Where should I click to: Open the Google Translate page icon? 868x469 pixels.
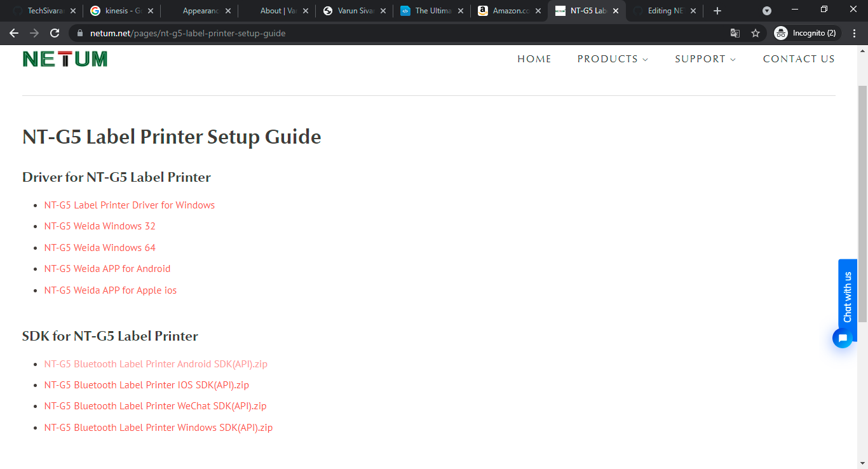(735, 32)
